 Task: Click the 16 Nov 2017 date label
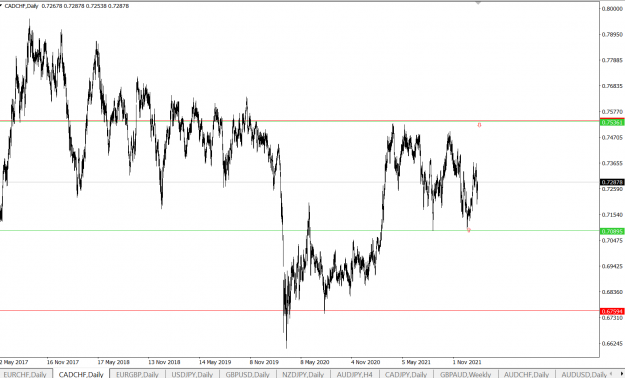[63, 362]
